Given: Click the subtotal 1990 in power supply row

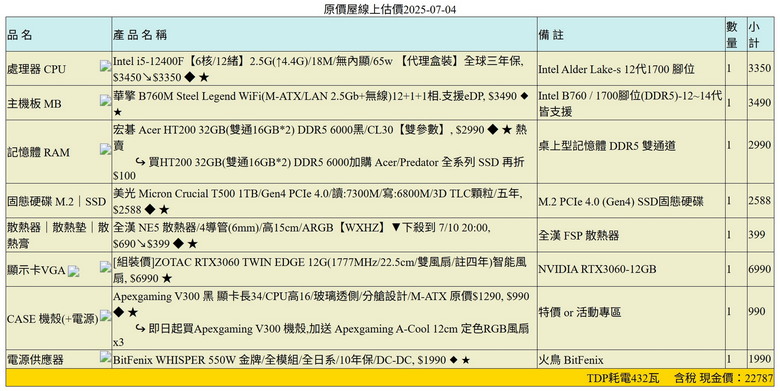Looking at the screenshot, I should [x=760, y=359].
